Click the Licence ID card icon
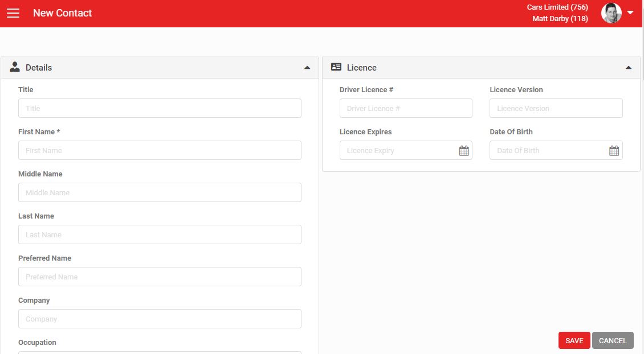The image size is (644, 354). coord(336,67)
